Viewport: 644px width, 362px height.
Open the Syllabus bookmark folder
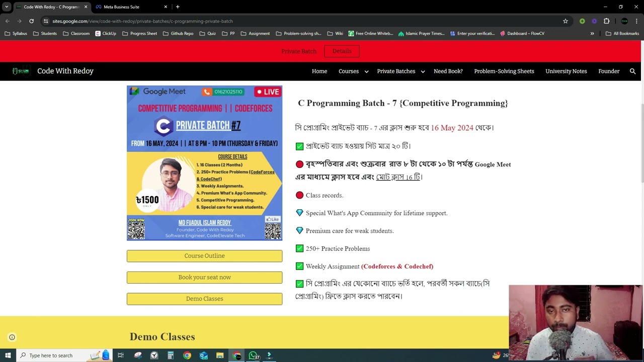click(16, 34)
